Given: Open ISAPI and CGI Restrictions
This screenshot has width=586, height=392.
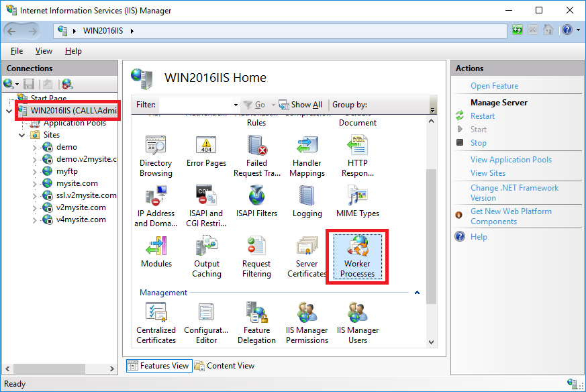Looking at the screenshot, I should [x=206, y=207].
